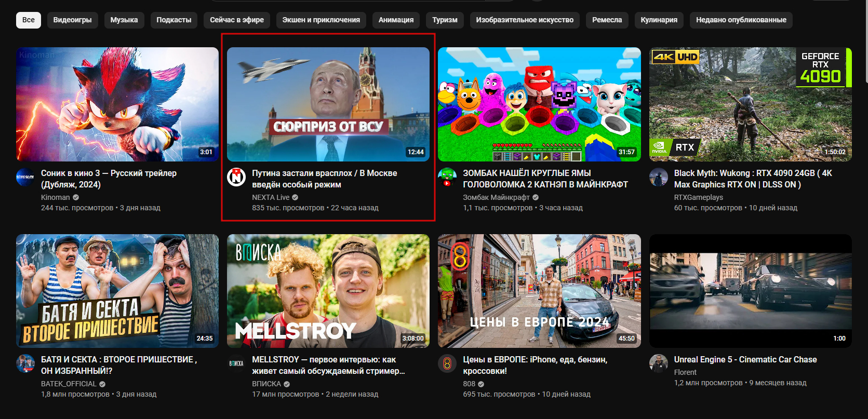Click "244 тыс. просмотров" under the Sonic trailer

(x=77, y=208)
